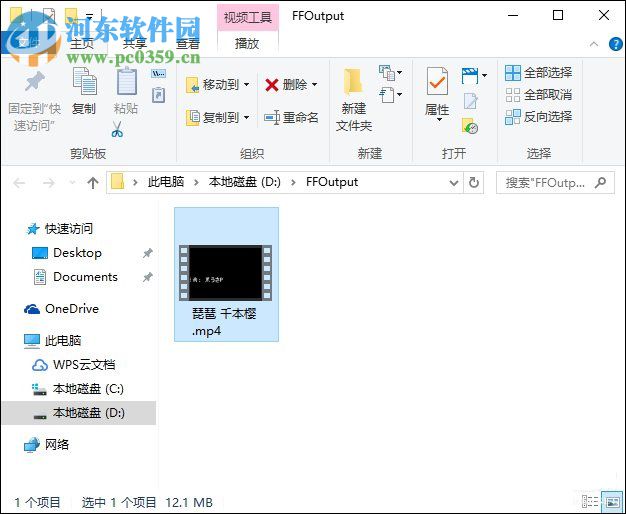Click the Video Tools (视频工具) tab header
Screen dimensions: 626x514
pos(248,17)
